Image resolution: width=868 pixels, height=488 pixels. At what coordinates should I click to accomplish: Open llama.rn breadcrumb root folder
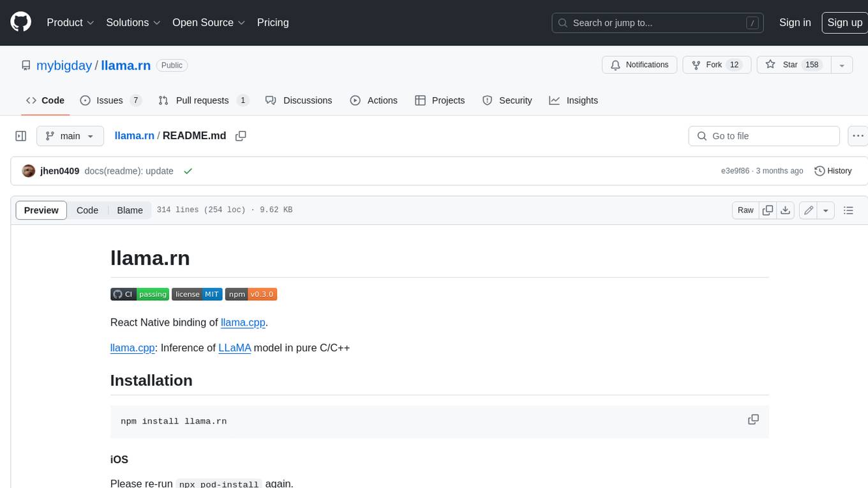pos(134,135)
